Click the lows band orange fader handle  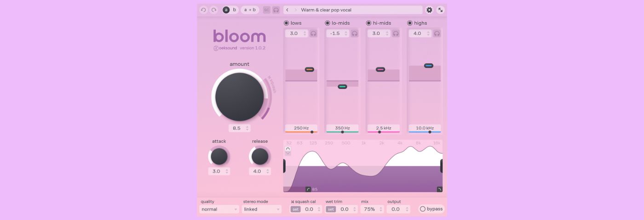pos(310,69)
